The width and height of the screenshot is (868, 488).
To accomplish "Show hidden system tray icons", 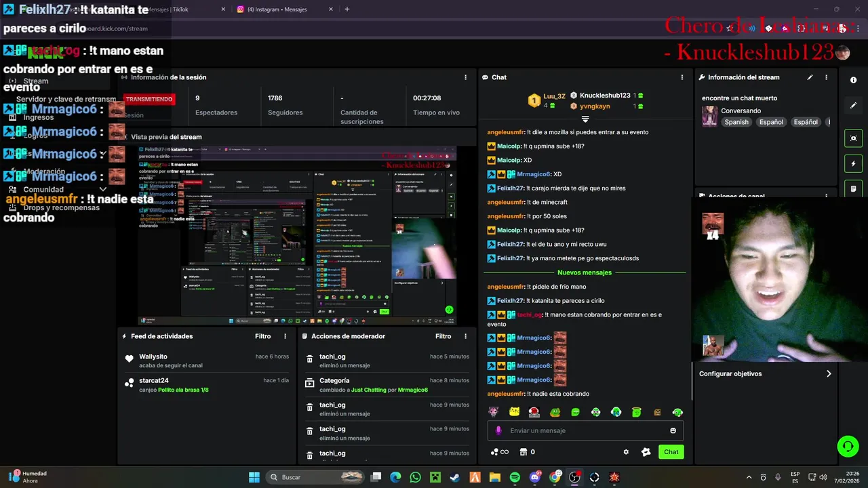I will [749, 477].
